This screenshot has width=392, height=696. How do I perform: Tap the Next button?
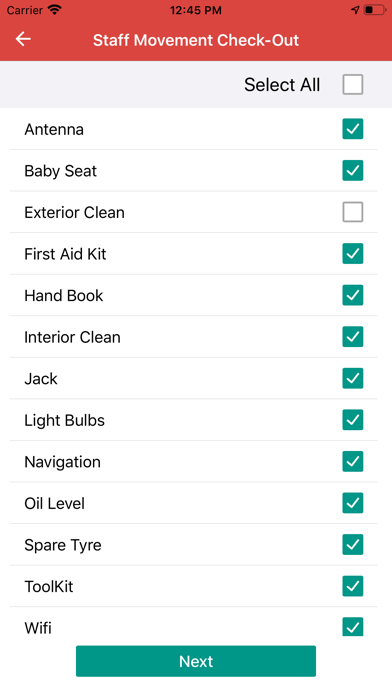point(196,661)
